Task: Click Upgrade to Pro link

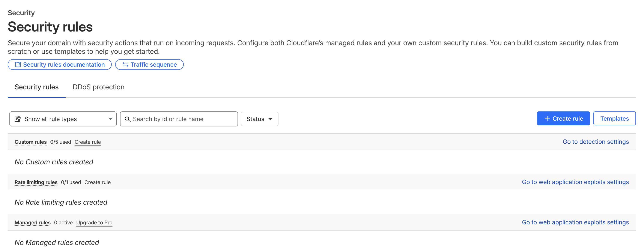Action: click(94, 222)
